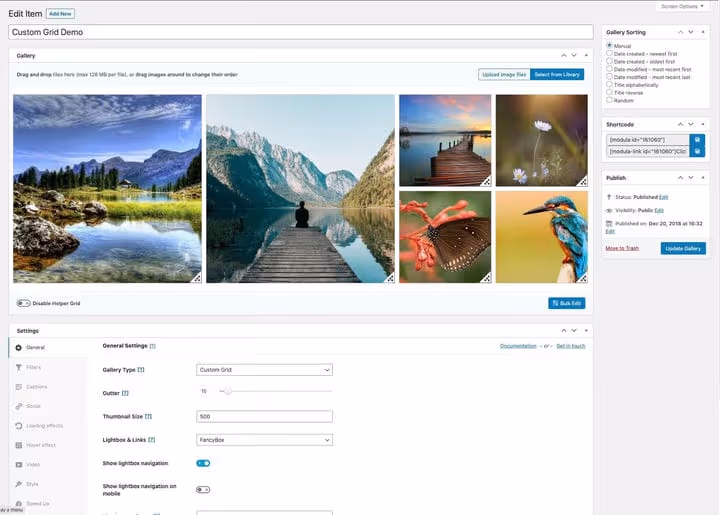The width and height of the screenshot is (720, 515).
Task: Click resize handle on kingfisher bird image
Action: pyautogui.click(x=582, y=278)
